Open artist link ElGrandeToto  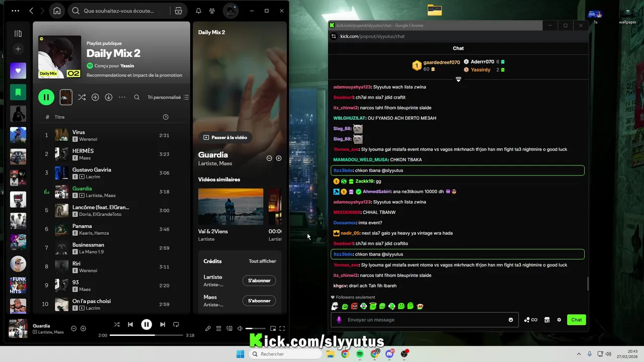tap(108, 214)
